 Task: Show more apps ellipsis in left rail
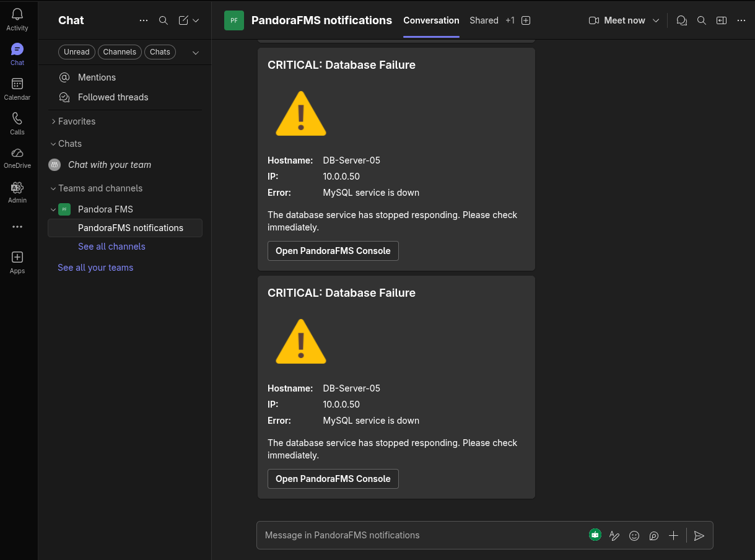[17, 227]
